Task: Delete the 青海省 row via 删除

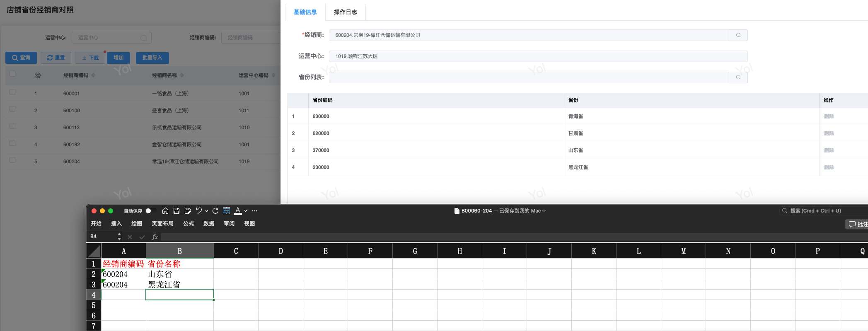Action: click(829, 116)
